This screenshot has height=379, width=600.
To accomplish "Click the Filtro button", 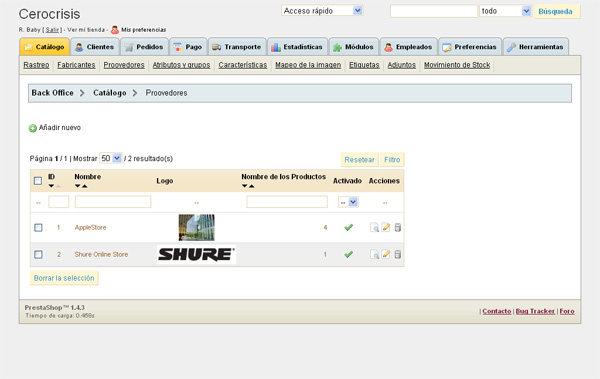I will pos(392,160).
